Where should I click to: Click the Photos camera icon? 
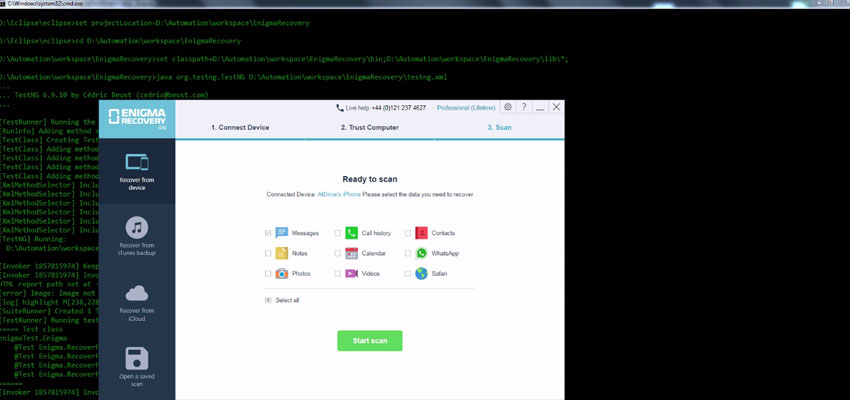click(x=282, y=274)
